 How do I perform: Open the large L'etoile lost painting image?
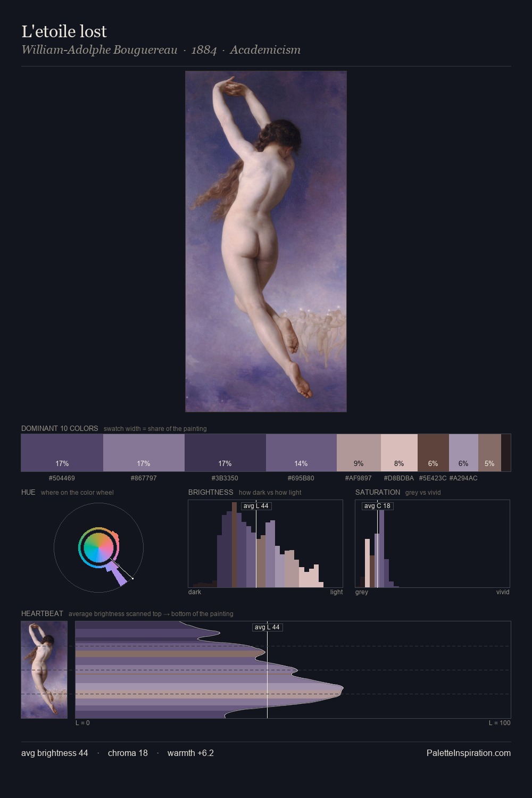[266, 242]
